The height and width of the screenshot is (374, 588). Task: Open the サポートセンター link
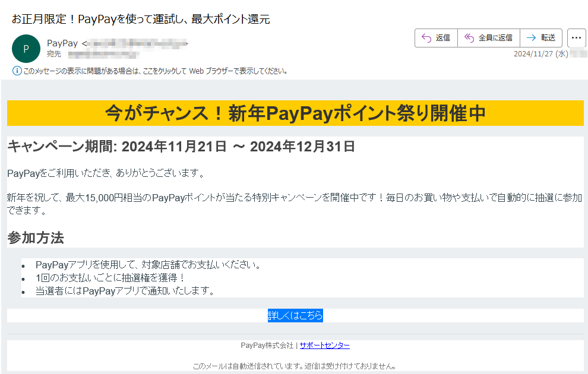click(x=325, y=346)
